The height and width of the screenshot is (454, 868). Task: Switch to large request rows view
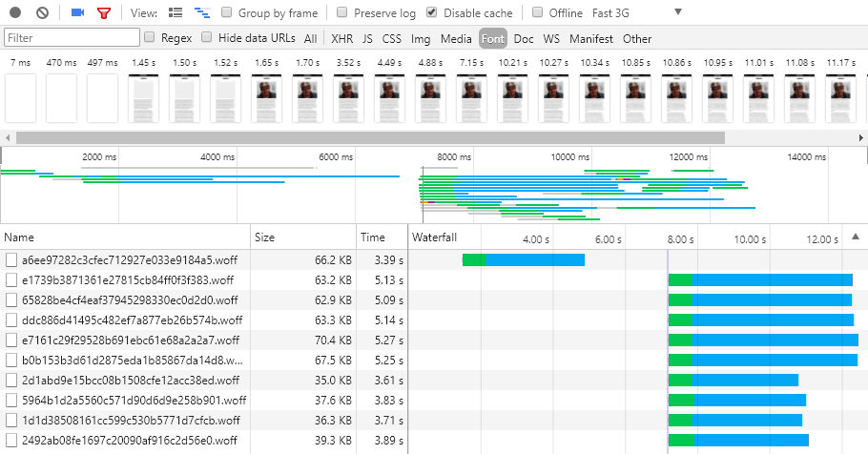[176, 12]
